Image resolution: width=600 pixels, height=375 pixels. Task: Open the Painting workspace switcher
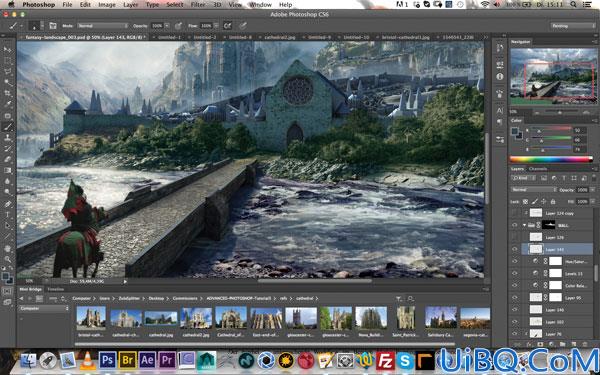point(573,26)
